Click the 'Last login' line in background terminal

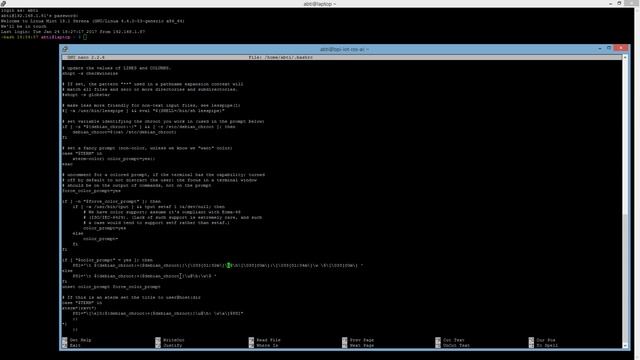point(73,31)
